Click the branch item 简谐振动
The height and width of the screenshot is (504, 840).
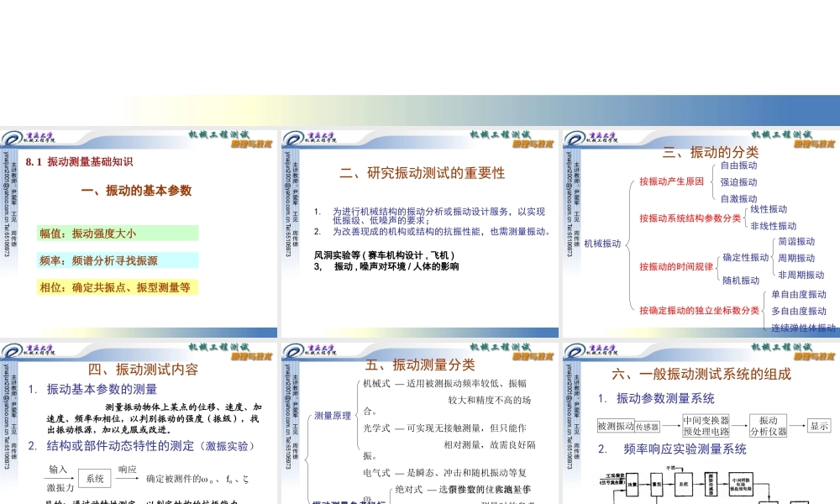point(796,242)
